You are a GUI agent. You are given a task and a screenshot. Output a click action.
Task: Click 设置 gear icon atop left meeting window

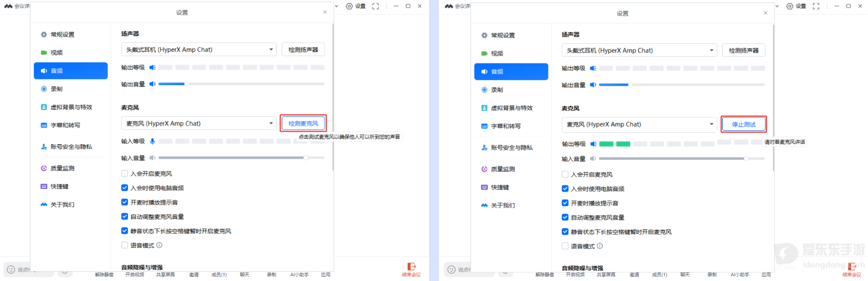[x=349, y=6]
